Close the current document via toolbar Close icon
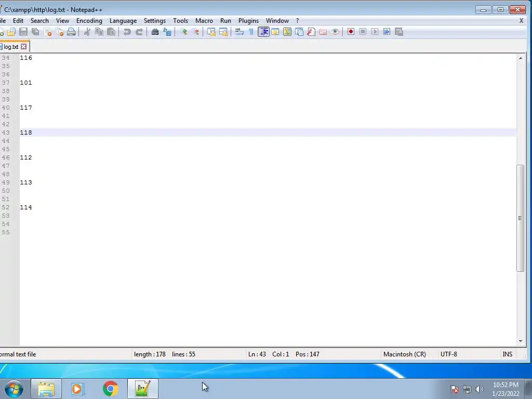 47,32
